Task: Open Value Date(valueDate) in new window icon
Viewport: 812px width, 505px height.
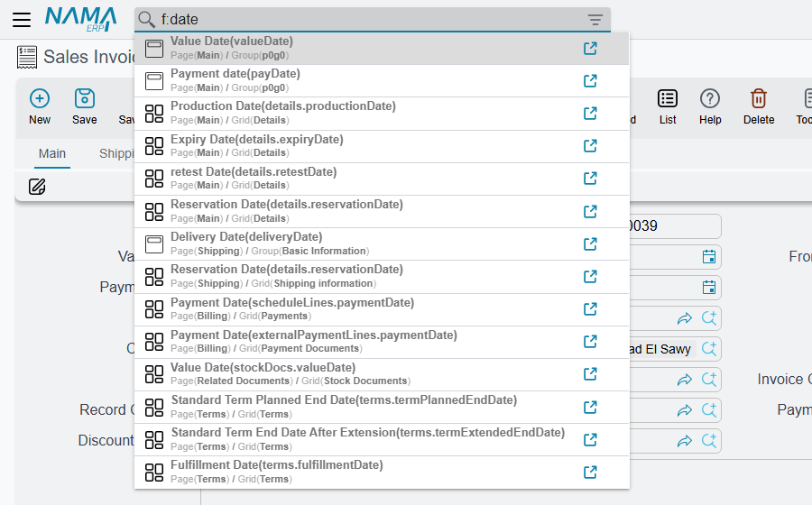Action: click(x=590, y=48)
